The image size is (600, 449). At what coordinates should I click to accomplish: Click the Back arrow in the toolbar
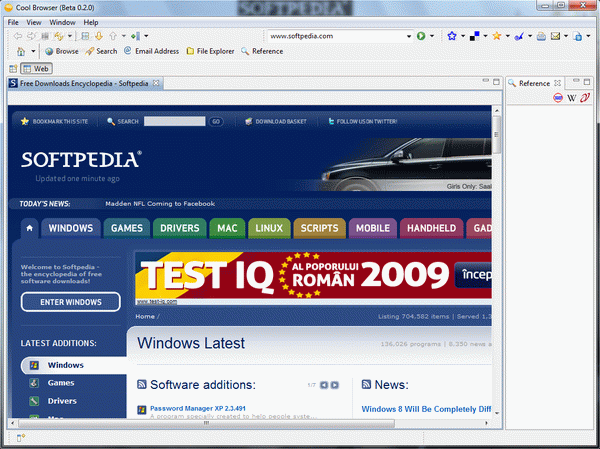(18, 36)
